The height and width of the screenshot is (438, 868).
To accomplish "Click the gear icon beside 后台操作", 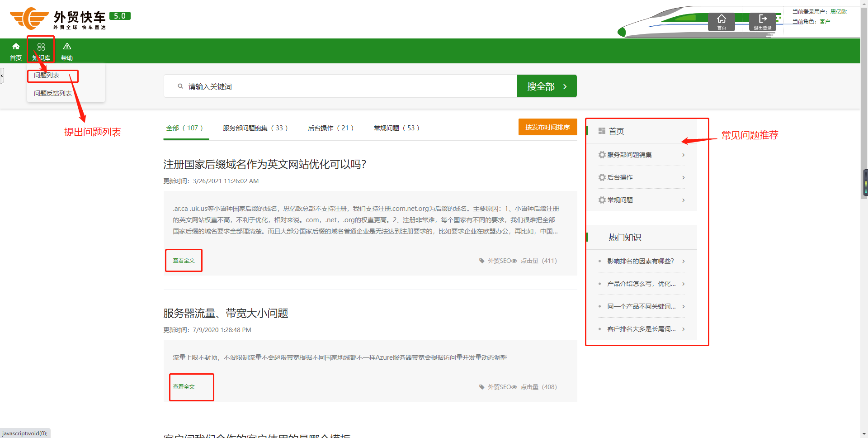I will 602,177.
